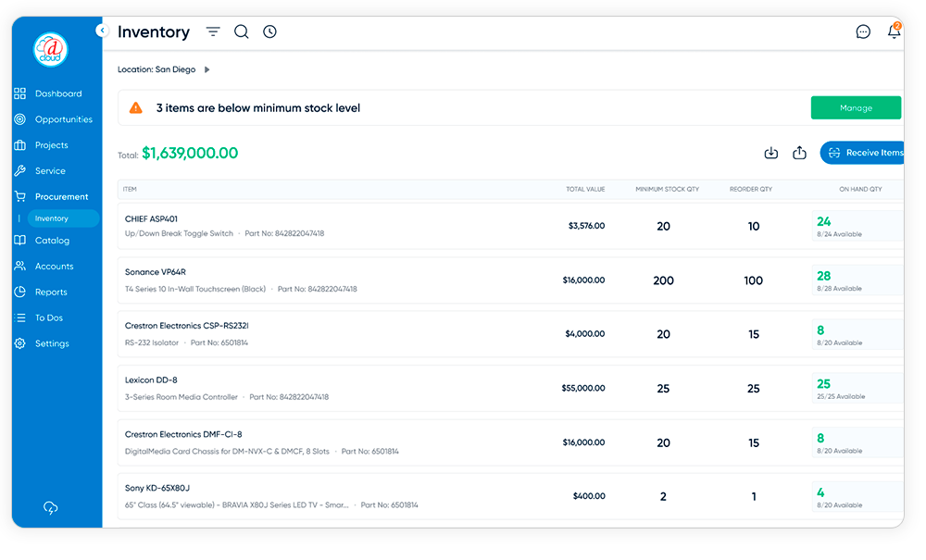Select the Inventory submenu item

pyautogui.click(x=63, y=218)
